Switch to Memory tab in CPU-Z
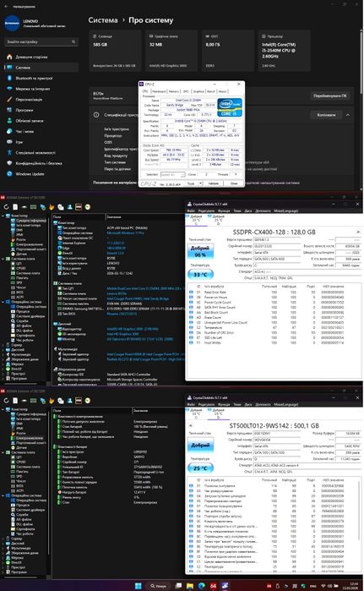This screenshot has height=591, width=364. 174,91
